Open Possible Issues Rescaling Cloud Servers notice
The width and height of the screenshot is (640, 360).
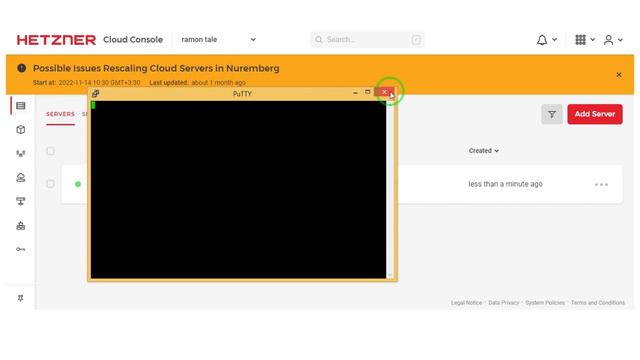(x=156, y=68)
